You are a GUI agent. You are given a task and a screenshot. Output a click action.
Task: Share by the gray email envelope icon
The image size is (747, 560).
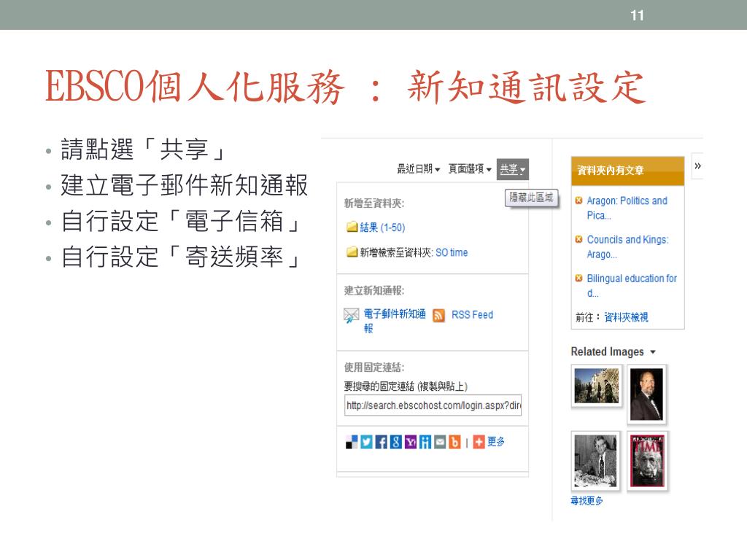pos(440,443)
